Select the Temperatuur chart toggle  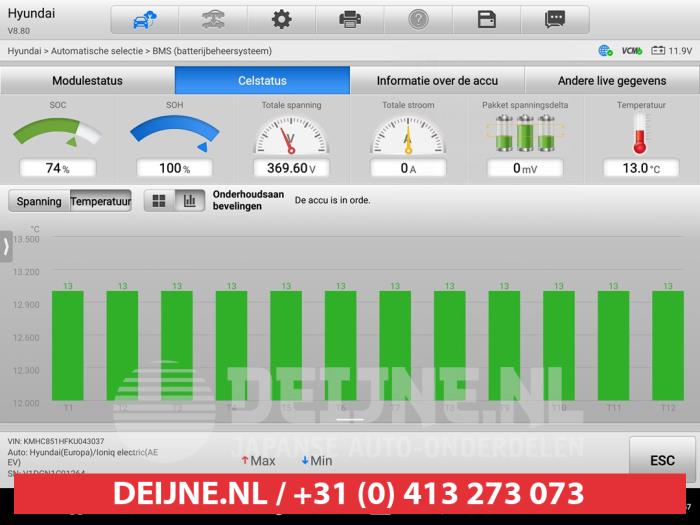[x=100, y=201]
